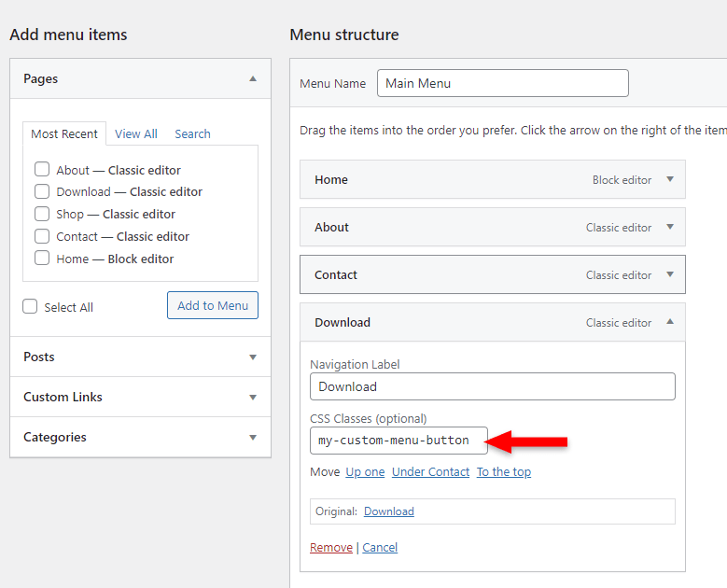Click the Block editor label on Home
This screenshot has width=727, height=588.
[622, 180]
